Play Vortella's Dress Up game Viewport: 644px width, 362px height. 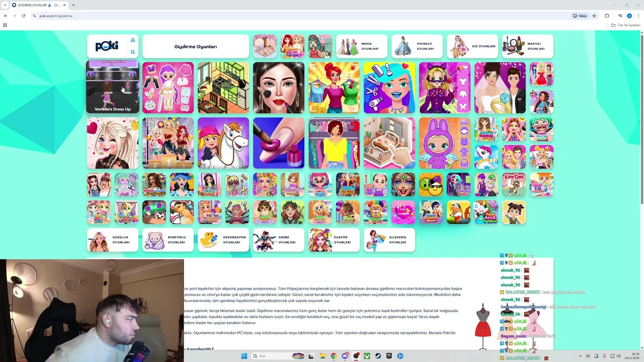(x=113, y=86)
